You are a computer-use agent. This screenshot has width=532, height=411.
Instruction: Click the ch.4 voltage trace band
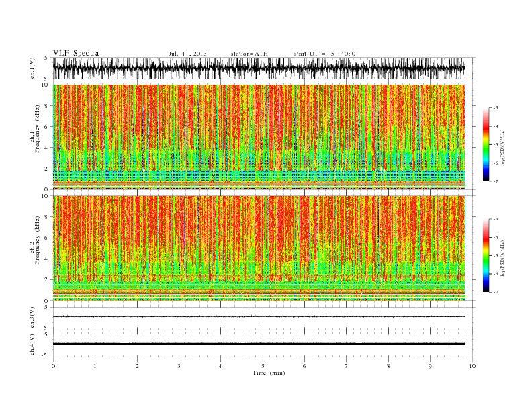coord(259,344)
